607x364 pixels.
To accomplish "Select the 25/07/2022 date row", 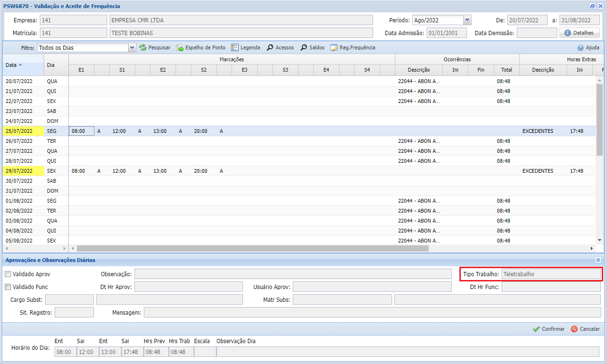I will (x=23, y=131).
